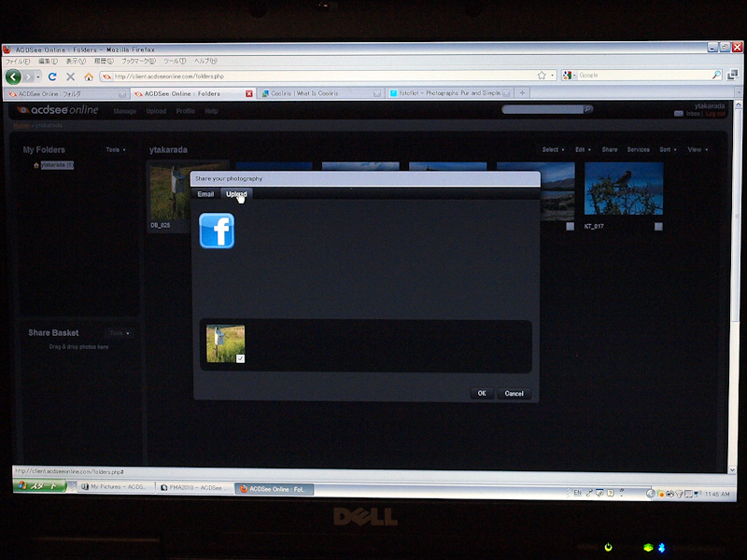Viewport: 747px width, 560px height.
Task: Click the site favicon in the URL bar
Action: pos(106,77)
